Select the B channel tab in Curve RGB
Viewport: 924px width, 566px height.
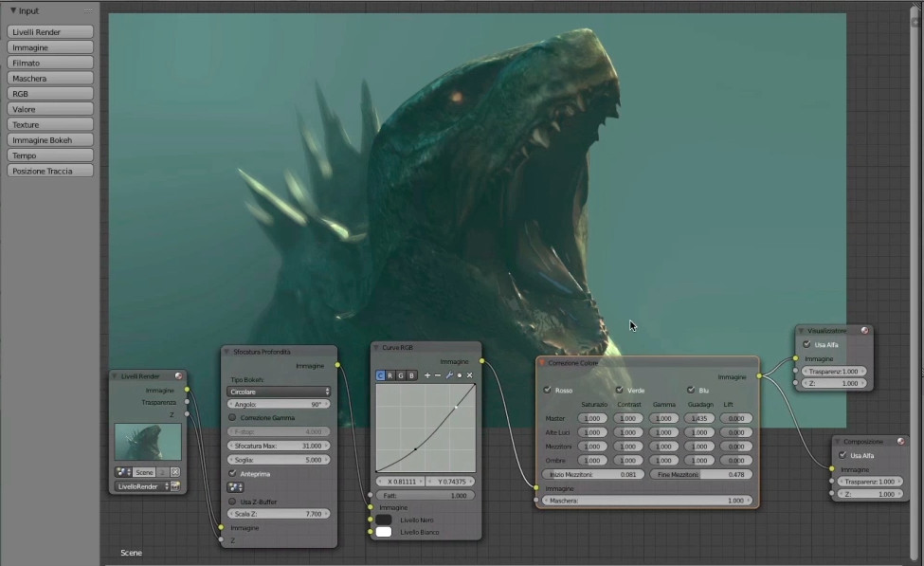pos(411,375)
